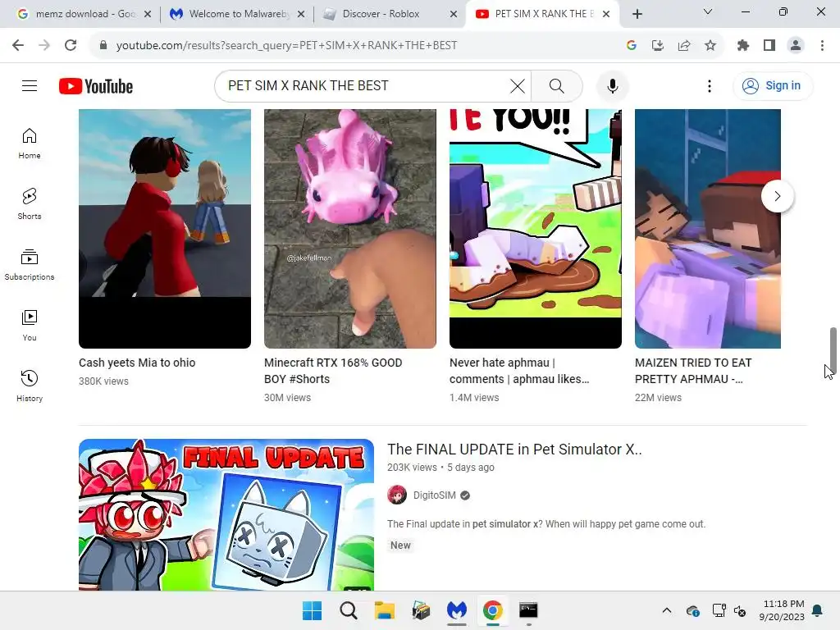
Task: Start voice search with the microphone
Action: coord(612,85)
